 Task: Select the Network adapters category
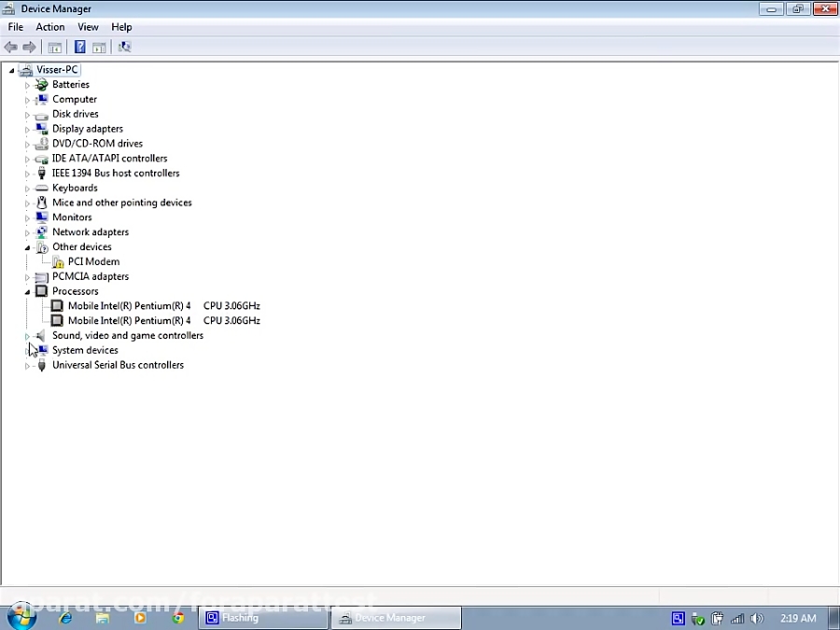(91, 231)
